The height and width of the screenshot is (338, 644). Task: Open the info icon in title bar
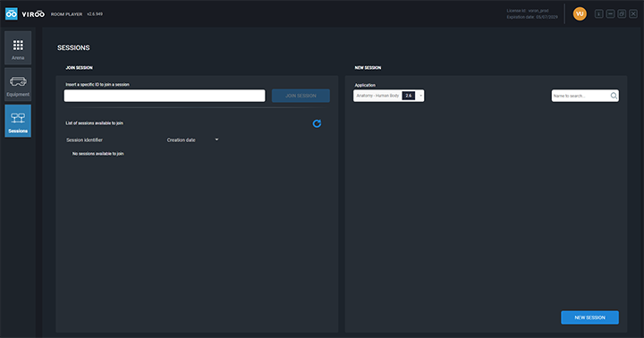(x=598, y=14)
